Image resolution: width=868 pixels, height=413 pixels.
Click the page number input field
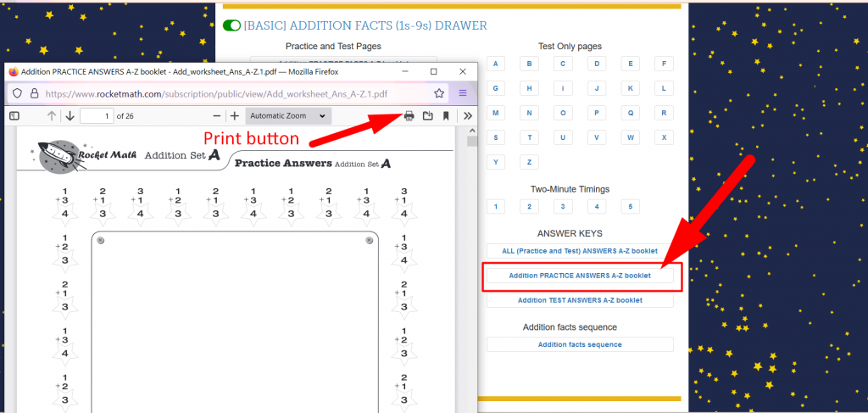[97, 115]
